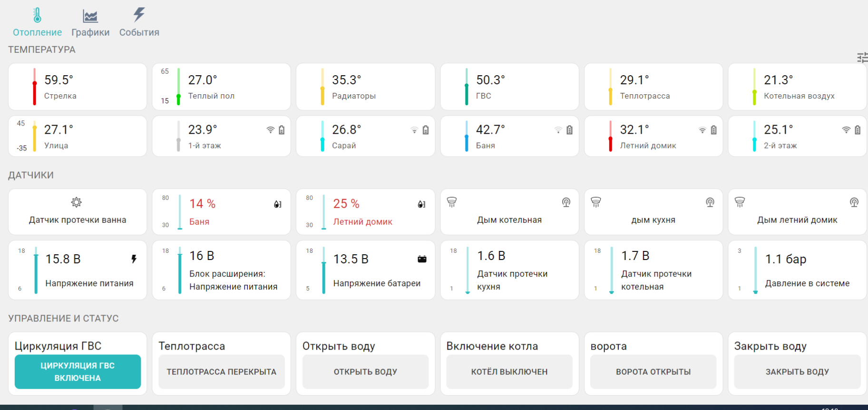Click leak sensor icon on Датчик протечки ванна
Screen dimensions: 868x410
coord(76,202)
